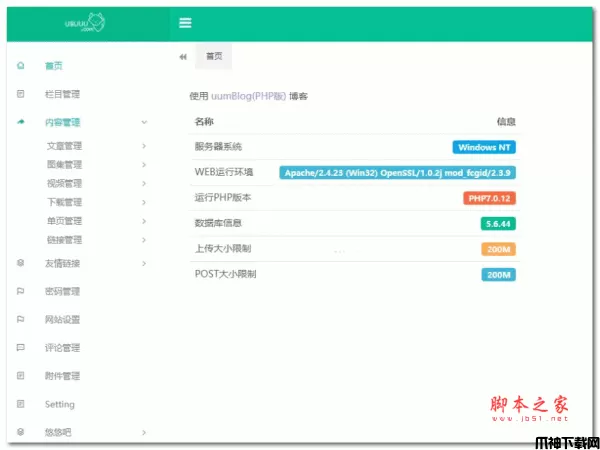Click the flag icon beside 密码管理
Image resolution: width=600 pixels, height=450 pixels.
click(x=21, y=292)
